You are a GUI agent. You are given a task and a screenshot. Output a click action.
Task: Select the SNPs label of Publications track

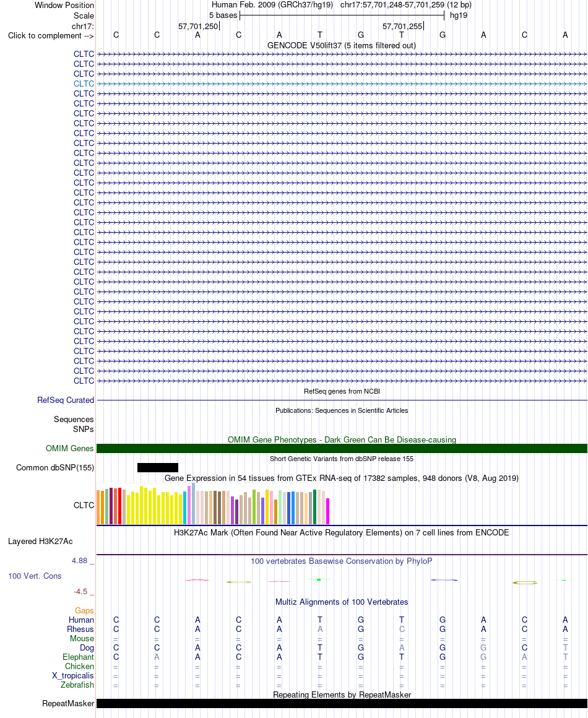click(84, 430)
